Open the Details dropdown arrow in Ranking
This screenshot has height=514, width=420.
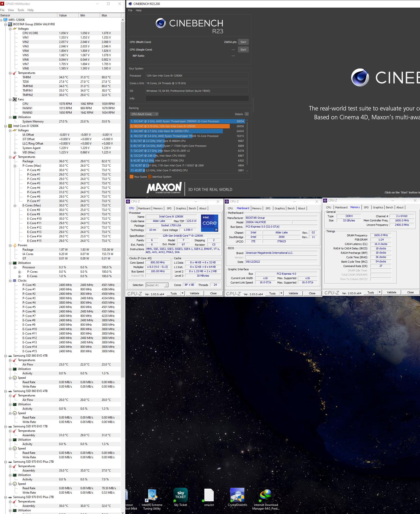click(x=247, y=114)
